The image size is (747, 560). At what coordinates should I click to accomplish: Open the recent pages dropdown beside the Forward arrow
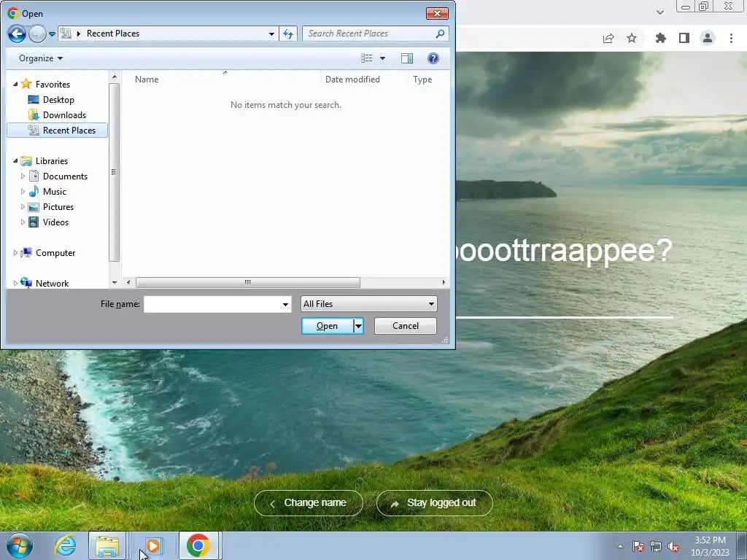pyautogui.click(x=52, y=34)
